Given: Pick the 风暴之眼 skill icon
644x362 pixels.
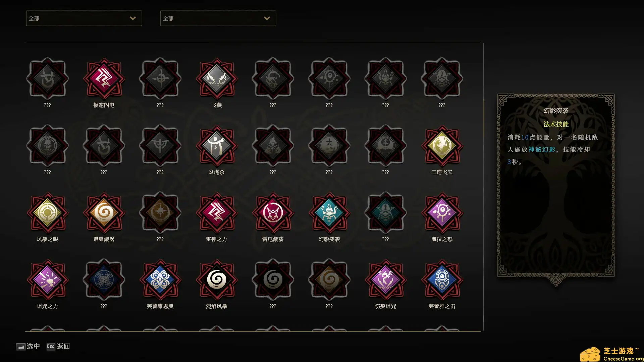Looking at the screenshot, I should point(47,213).
